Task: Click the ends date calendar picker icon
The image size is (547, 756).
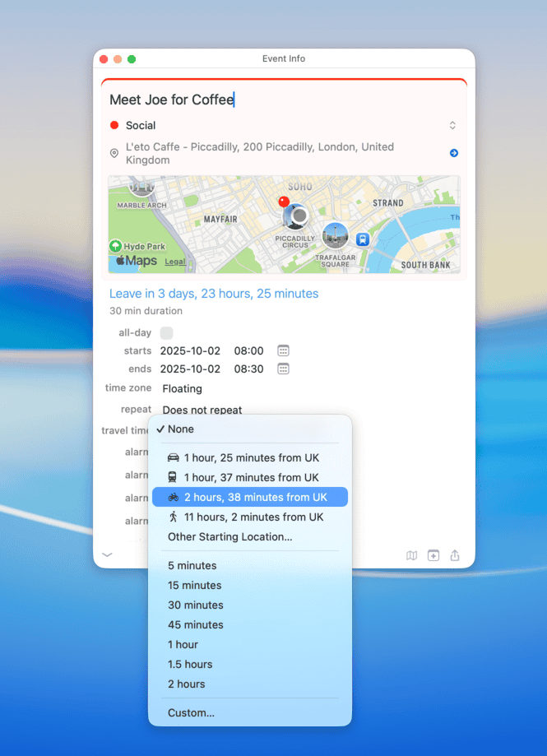Action: click(x=283, y=369)
